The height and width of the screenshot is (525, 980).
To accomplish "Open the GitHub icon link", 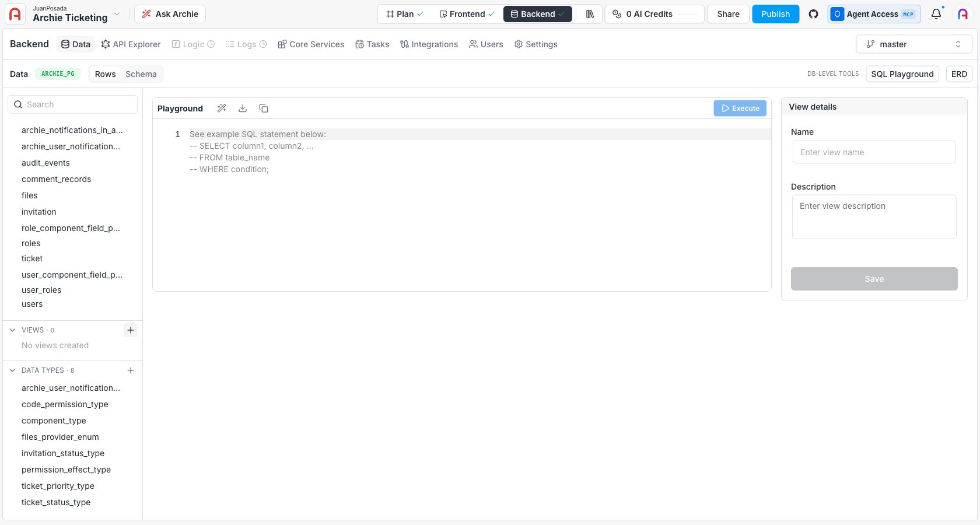I will click(813, 14).
